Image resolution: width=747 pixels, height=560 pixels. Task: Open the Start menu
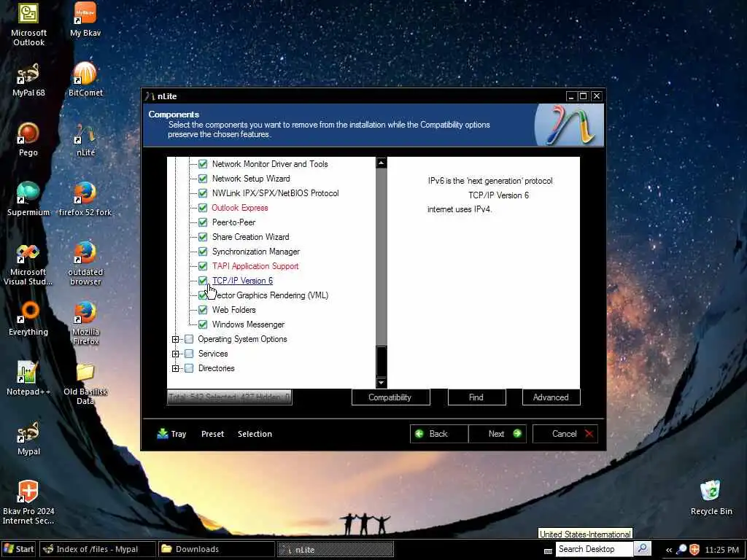point(18,549)
